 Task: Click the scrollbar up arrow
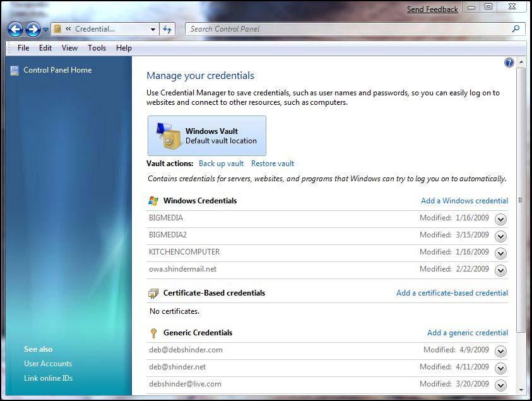(x=521, y=62)
